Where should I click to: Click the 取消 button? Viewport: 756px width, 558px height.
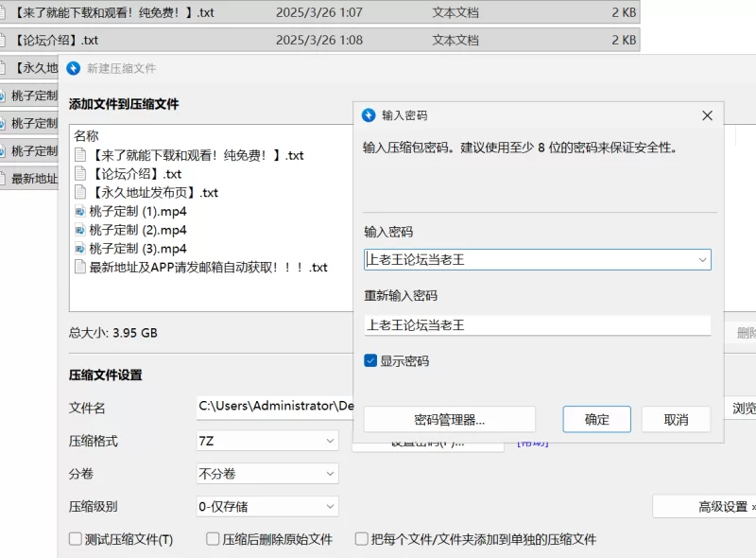676,420
